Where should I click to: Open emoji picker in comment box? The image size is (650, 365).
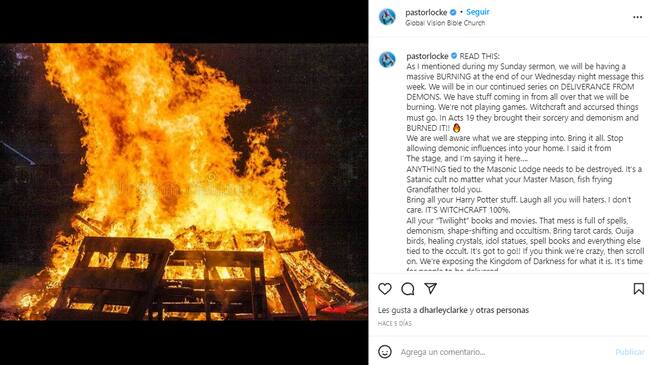coord(385,352)
